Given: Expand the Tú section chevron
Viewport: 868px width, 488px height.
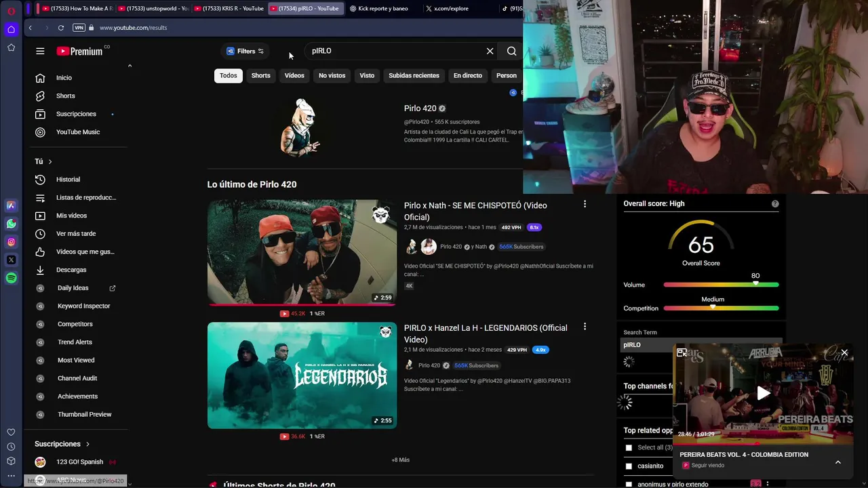Looking at the screenshot, I should (50, 161).
